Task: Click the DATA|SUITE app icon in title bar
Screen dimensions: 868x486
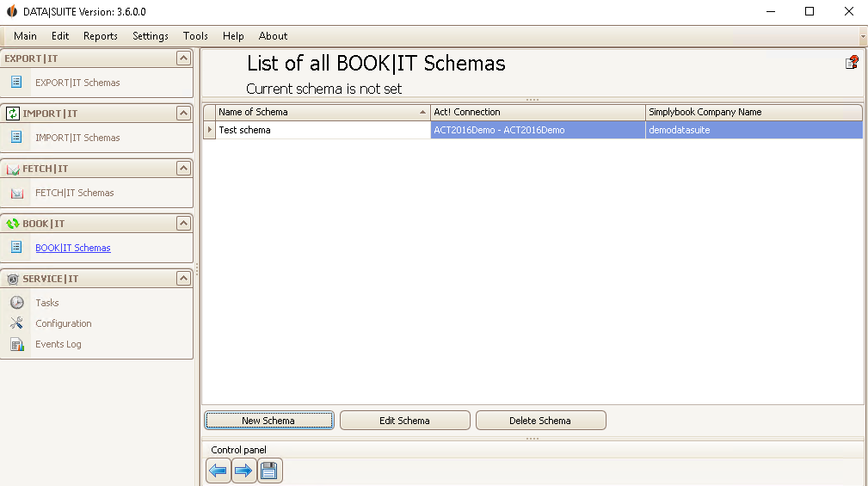Action: tap(12, 12)
